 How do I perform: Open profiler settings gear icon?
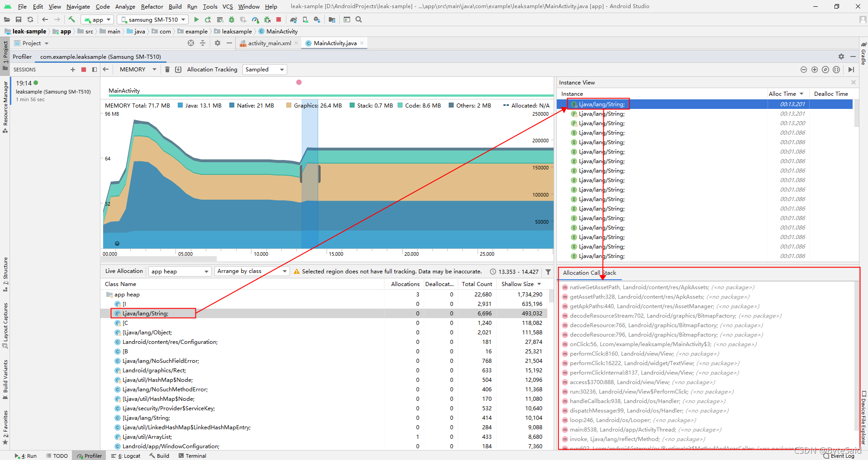click(x=841, y=56)
